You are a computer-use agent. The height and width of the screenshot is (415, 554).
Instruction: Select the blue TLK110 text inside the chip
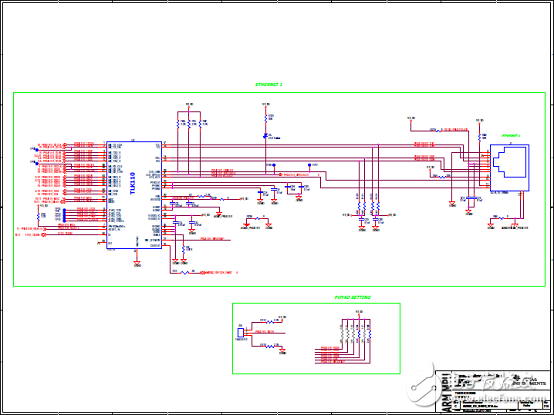[x=132, y=183]
